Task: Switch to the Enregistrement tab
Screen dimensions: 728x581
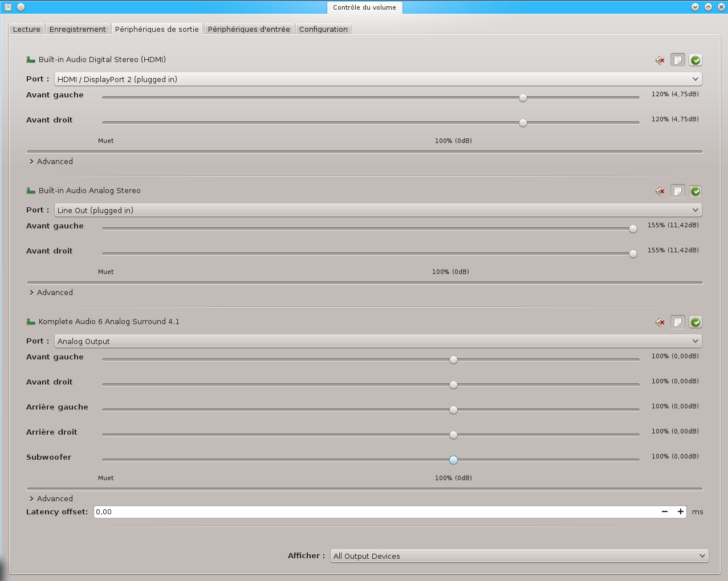Action: pyautogui.click(x=78, y=29)
